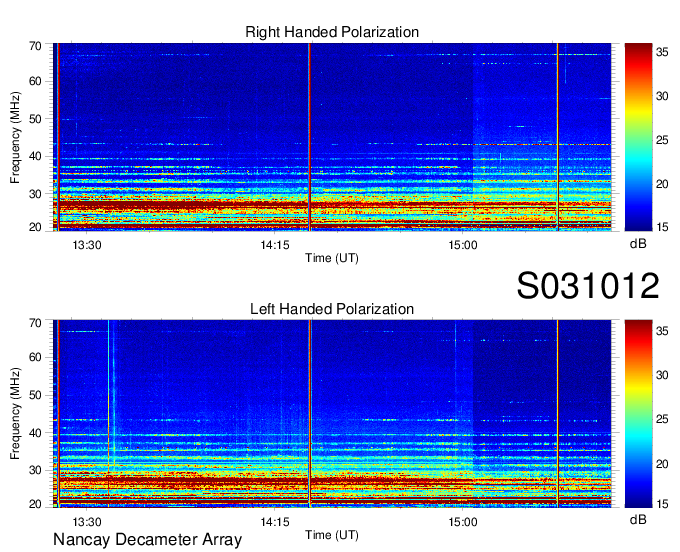Click the vertical orange line after 15:00 in bottom spectrogram
Image resolution: width=680 pixels, height=552 pixels.
[x=558, y=414]
